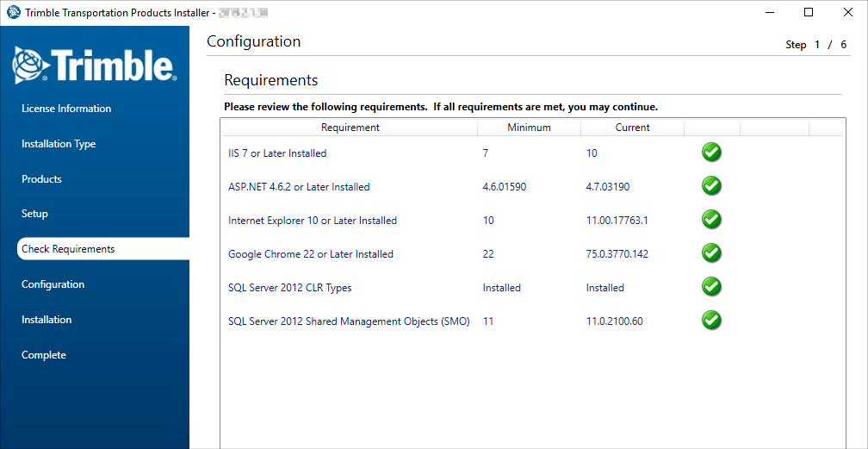The image size is (868, 449).
Task: Click the green check for IIS 7 requirement
Action: click(x=711, y=153)
